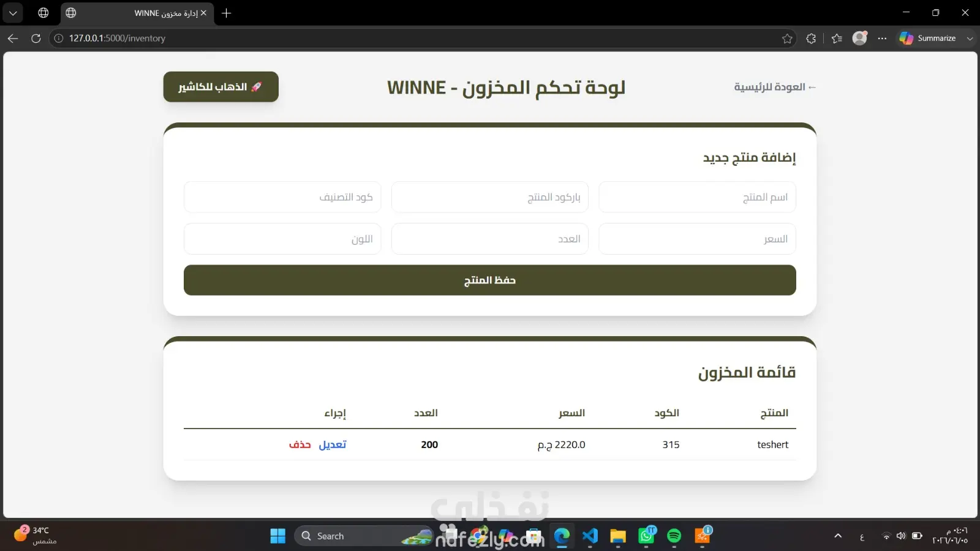Select the product name 'teshert' in the table
The image size is (980, 551).
coord(773,444)
